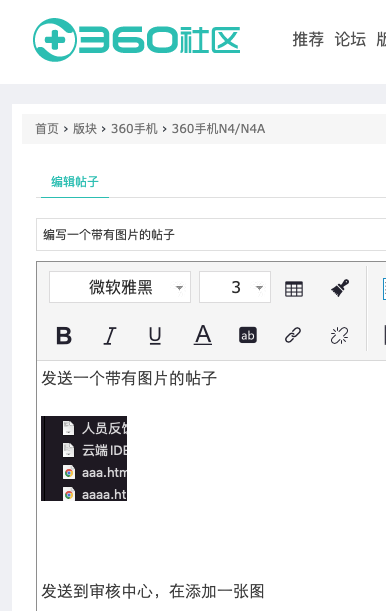Clear formatting with the brush icon
Screen dimensions: 386x611
click(340, 288)
